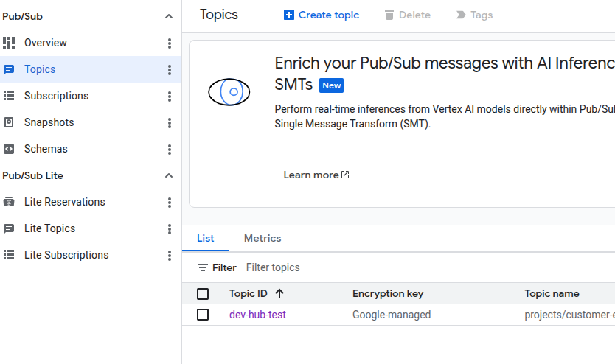Open Lite Topics in the sidebar
The width and height of the screenshot is (615, 364).
50,228
